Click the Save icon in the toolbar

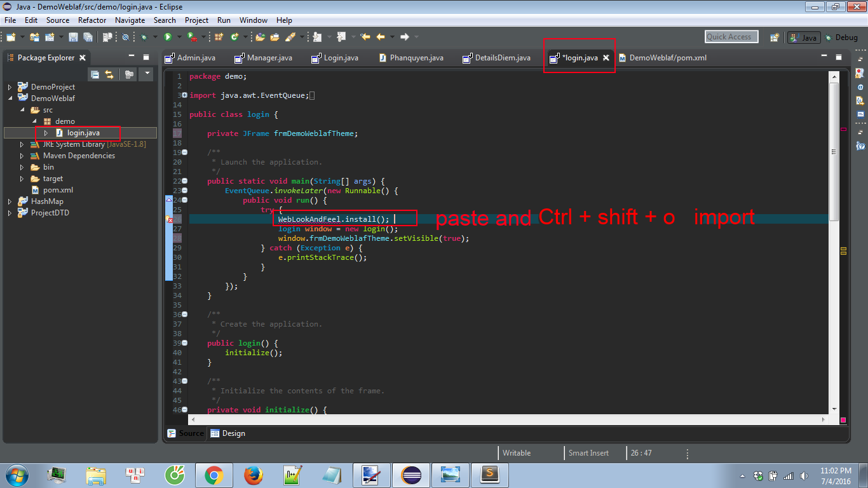pyautogui.click(x=74, y=37)
